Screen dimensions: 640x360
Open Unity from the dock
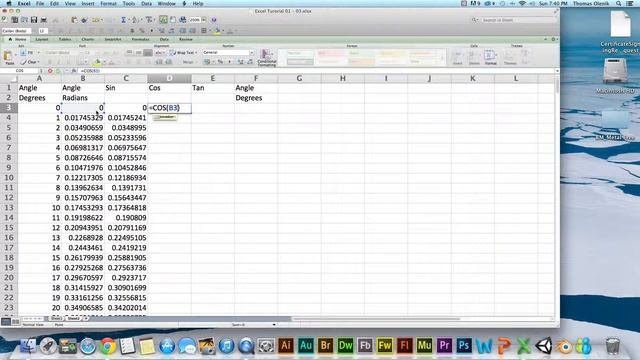click(x=544, y=346)
